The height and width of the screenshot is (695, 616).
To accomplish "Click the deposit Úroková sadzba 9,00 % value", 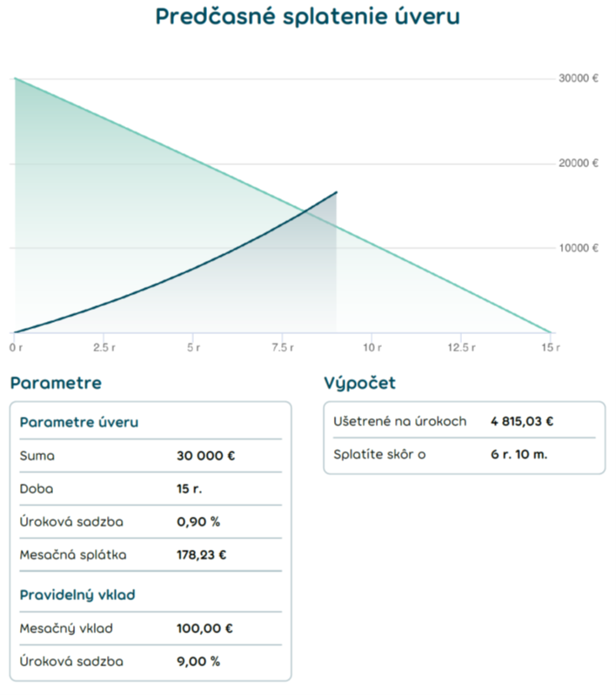I will (x=198, y=662).
